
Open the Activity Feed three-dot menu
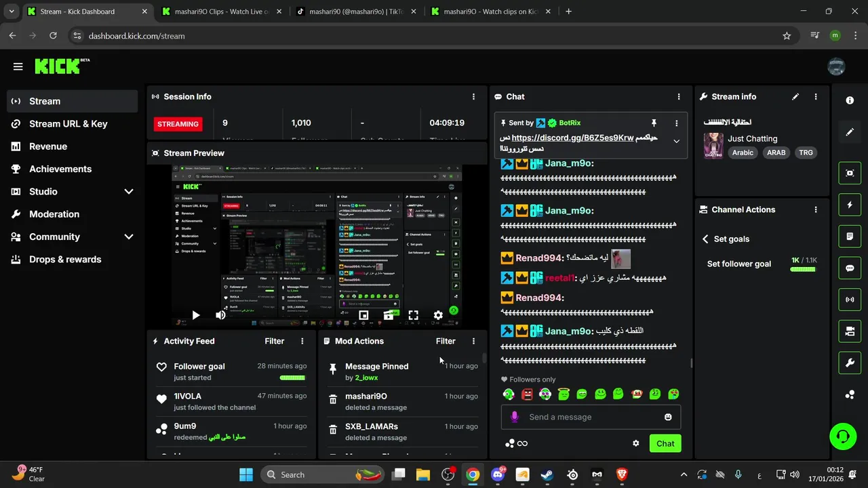[302, 341]
